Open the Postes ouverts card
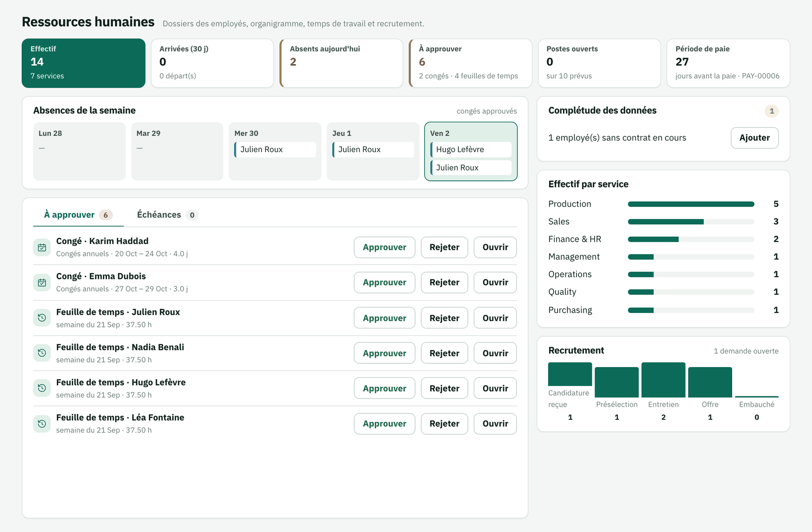812x532 pixels. point(600,63)
